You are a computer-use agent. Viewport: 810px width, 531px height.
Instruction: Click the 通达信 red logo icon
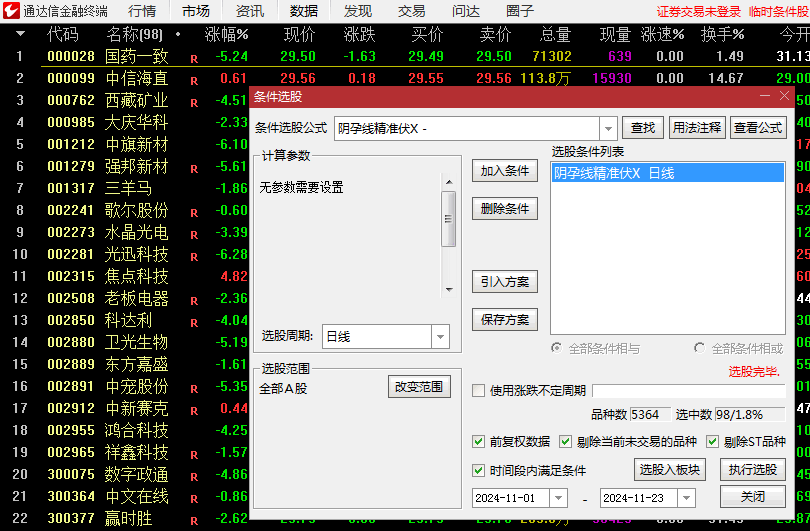[11, 10]
